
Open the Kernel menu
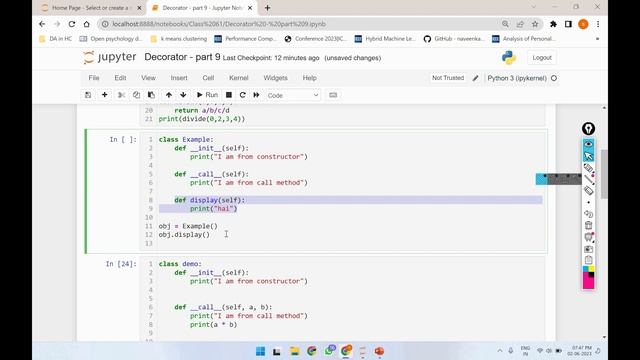pos(238,78)
